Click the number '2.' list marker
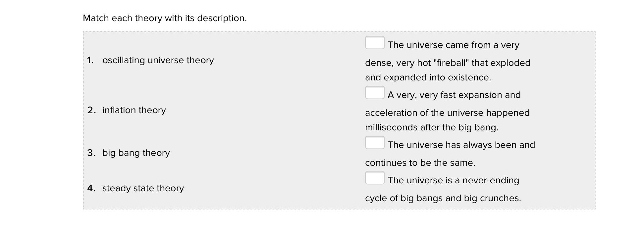This screenshot has width=644, height=226. pyautogui.click(x=91, y=110)
